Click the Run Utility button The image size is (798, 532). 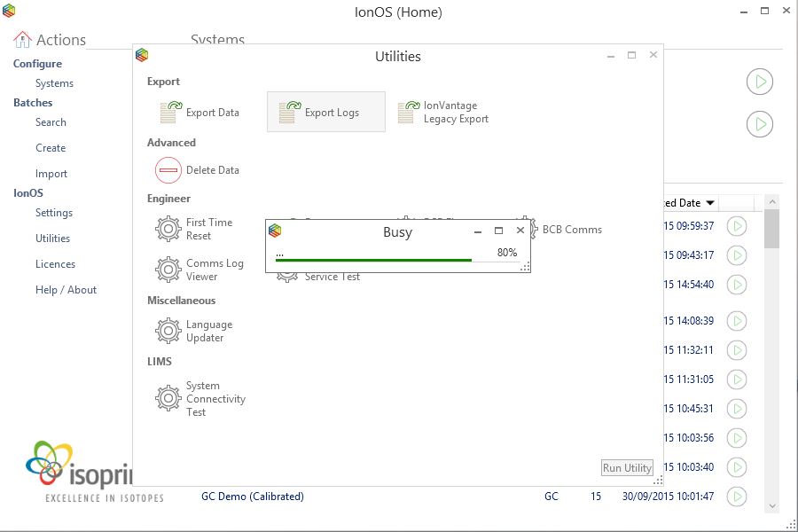point(627,468)
